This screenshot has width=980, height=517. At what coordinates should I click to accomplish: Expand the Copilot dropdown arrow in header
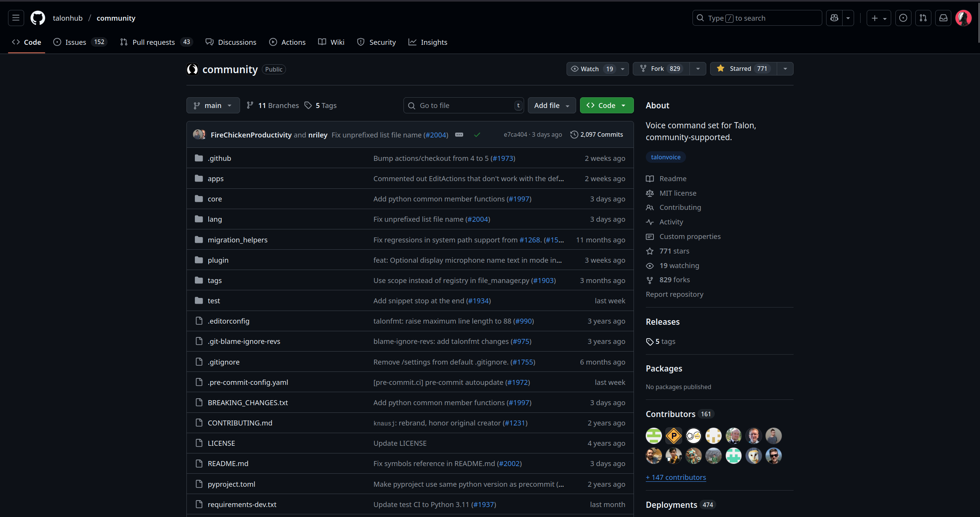pos(848,18)
